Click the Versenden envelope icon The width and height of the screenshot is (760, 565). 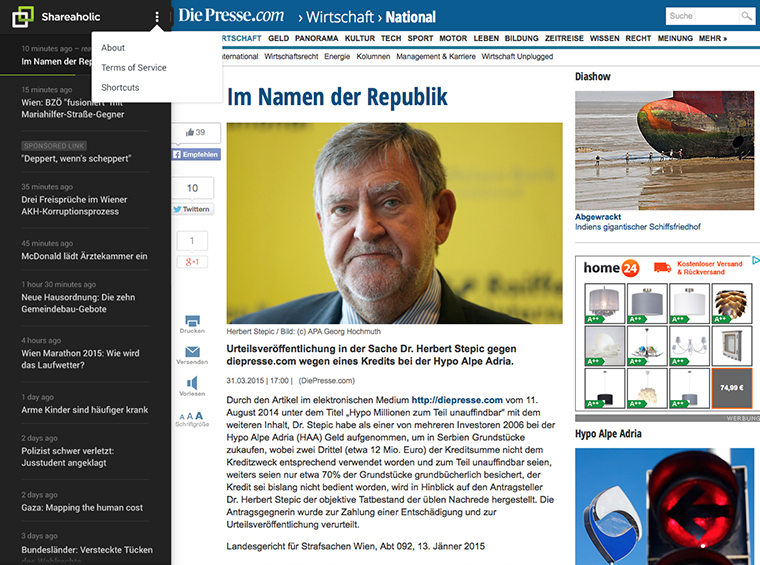point(192,352)
